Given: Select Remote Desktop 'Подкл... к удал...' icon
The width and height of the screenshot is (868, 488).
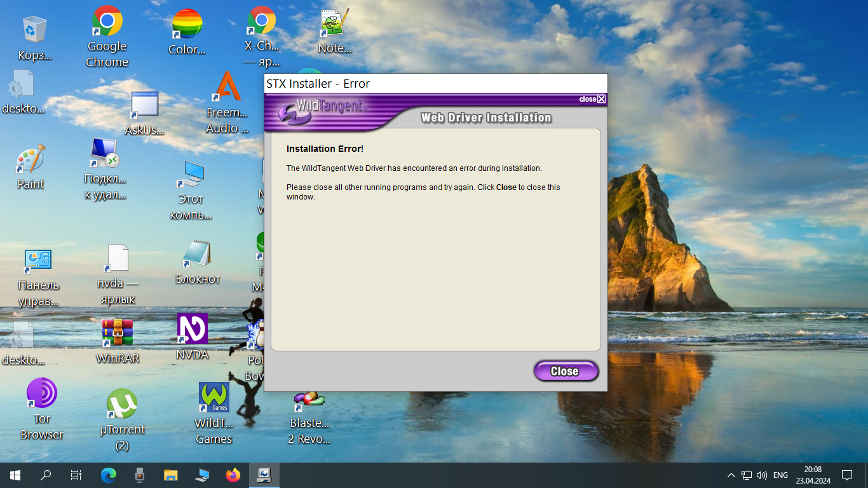Looking at the screenshot, I should (105, 169).
